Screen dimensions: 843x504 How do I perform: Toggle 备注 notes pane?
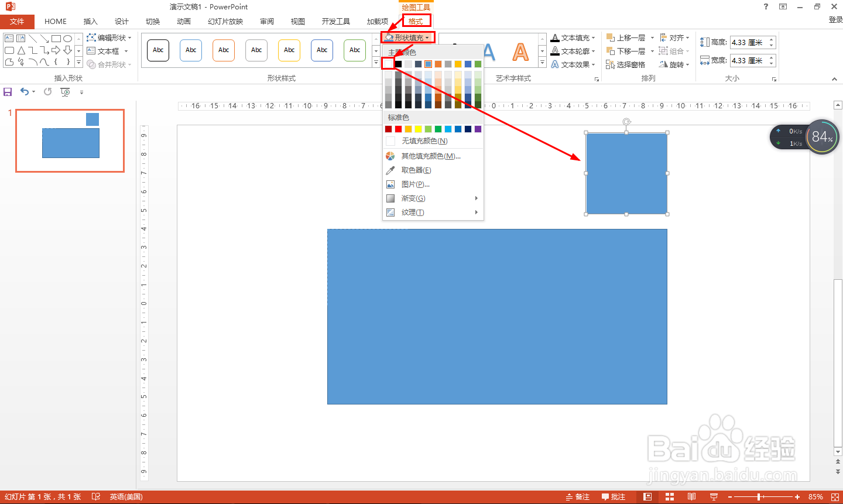tap(578, 497)
